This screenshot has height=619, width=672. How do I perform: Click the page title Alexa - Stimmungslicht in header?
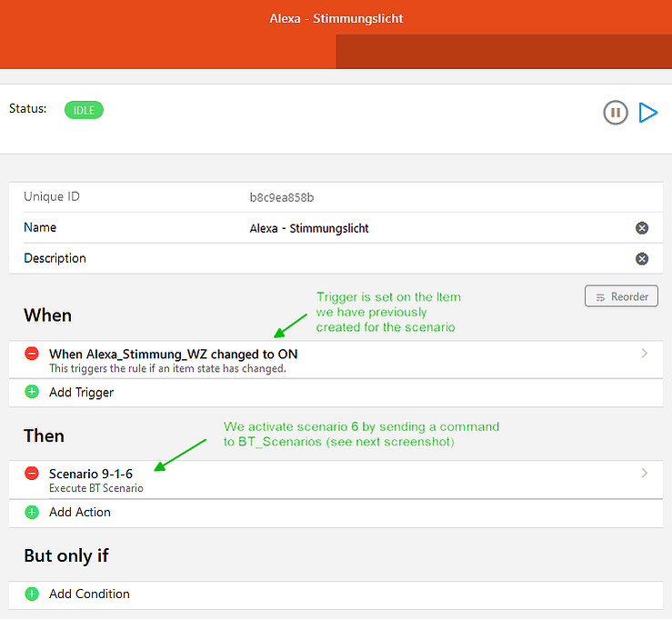(x=336, y=18)
